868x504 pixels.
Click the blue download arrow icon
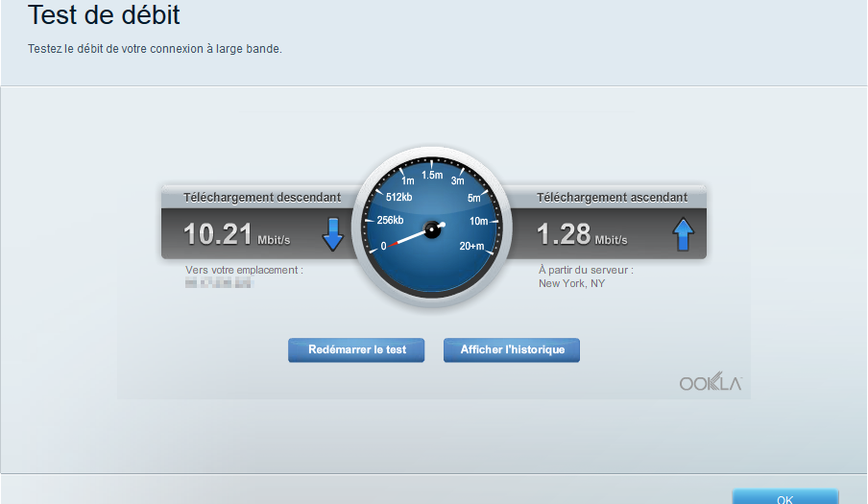tap(332, 234)
